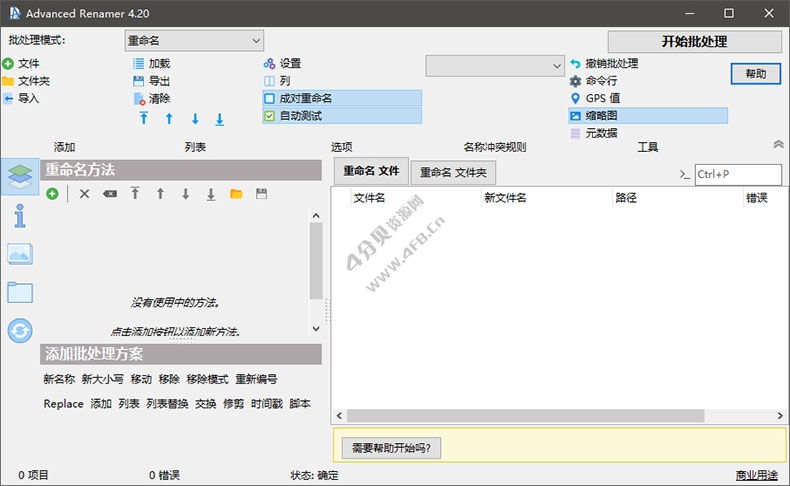Move item up with blue up arrow
This screenshot has width=790, height=486.
(169, 119)
